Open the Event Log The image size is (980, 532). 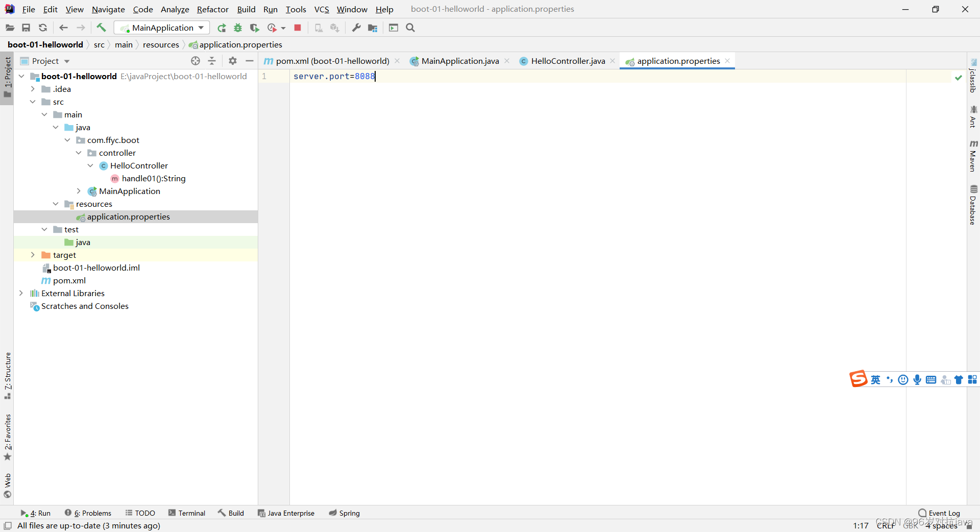(x=939, y=513)
